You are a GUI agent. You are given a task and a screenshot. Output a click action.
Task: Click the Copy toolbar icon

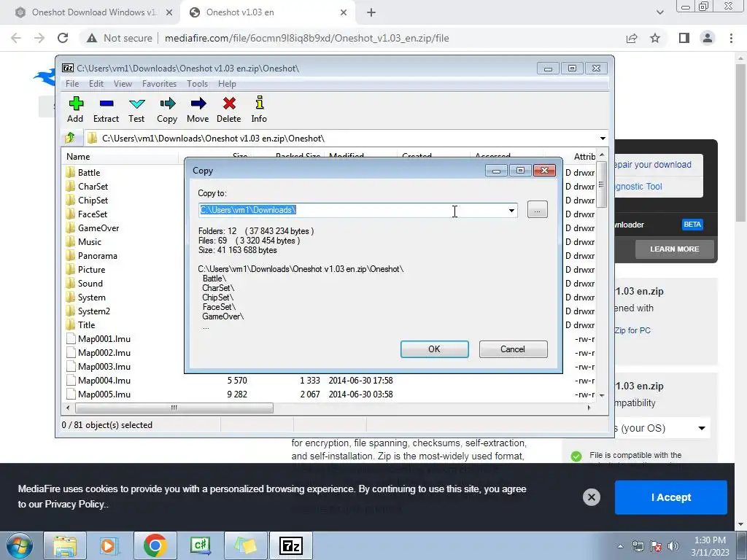click(x=167, y=109)
